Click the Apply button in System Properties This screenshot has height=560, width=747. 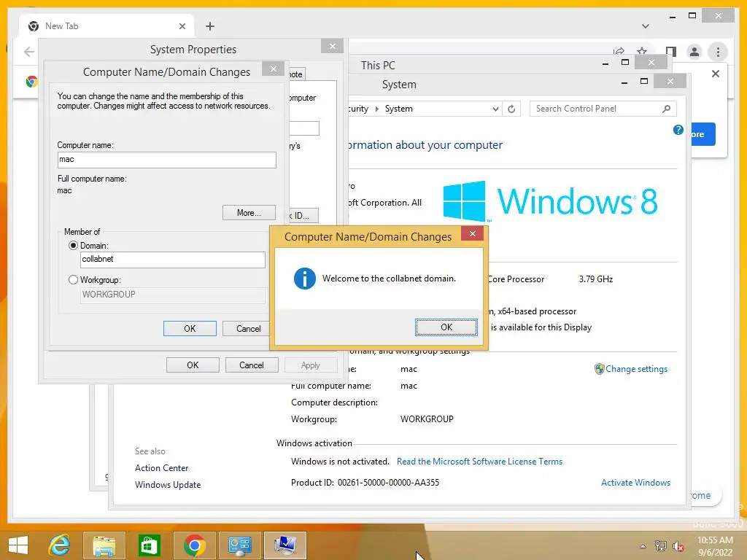311,365
